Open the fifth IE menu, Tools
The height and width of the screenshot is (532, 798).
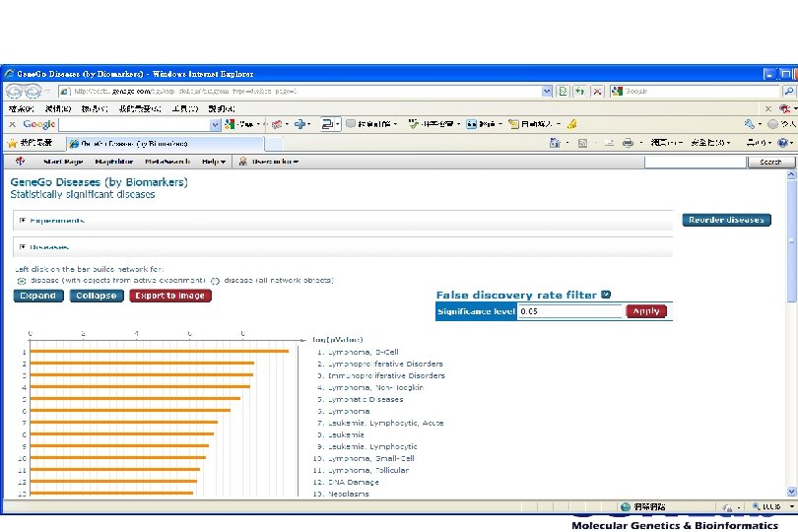click(x=185, y=108)
